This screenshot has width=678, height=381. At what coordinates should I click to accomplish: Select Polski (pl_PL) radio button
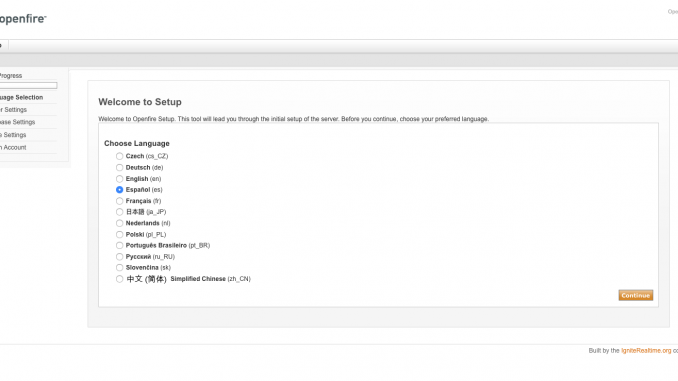click(x=119, y=234)
